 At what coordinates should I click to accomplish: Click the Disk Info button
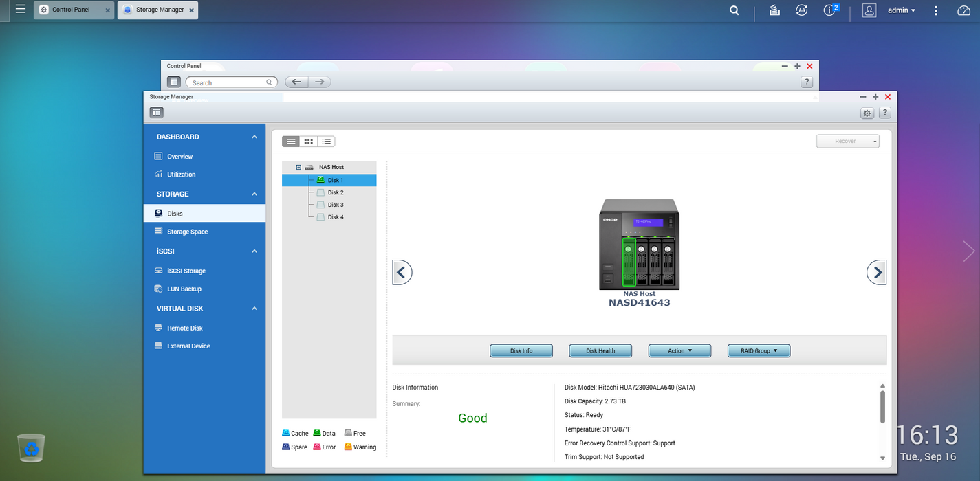tap(521, 350)
